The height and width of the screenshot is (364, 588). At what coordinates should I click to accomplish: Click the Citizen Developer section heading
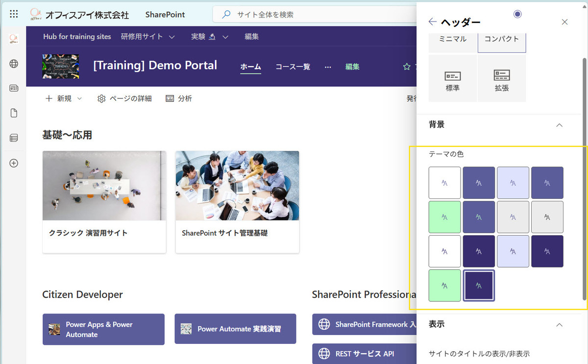pos(82,294)
